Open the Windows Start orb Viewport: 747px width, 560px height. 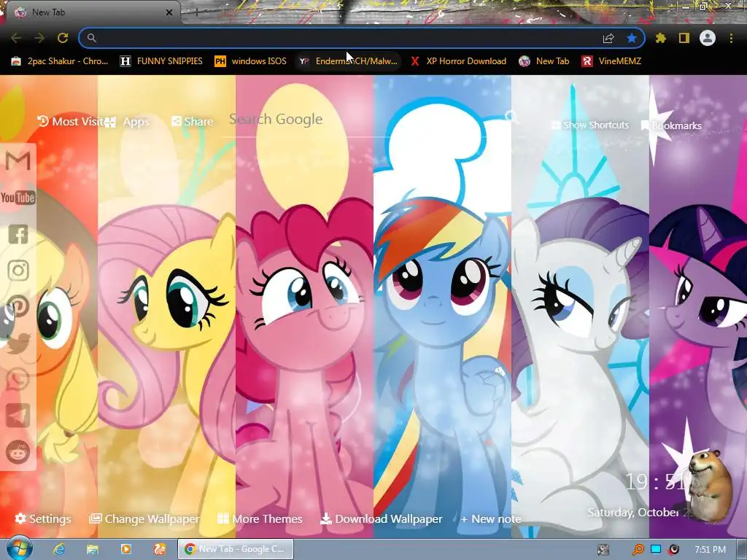coord(19,548)
